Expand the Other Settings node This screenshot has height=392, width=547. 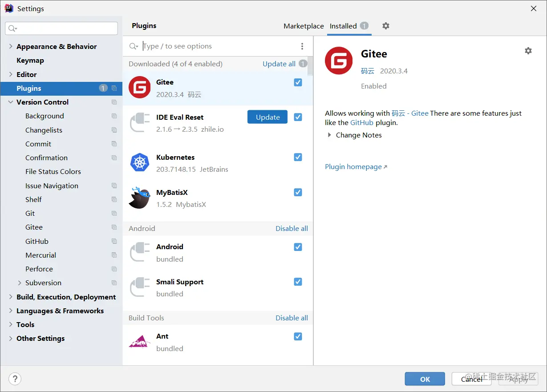(11, 338)
